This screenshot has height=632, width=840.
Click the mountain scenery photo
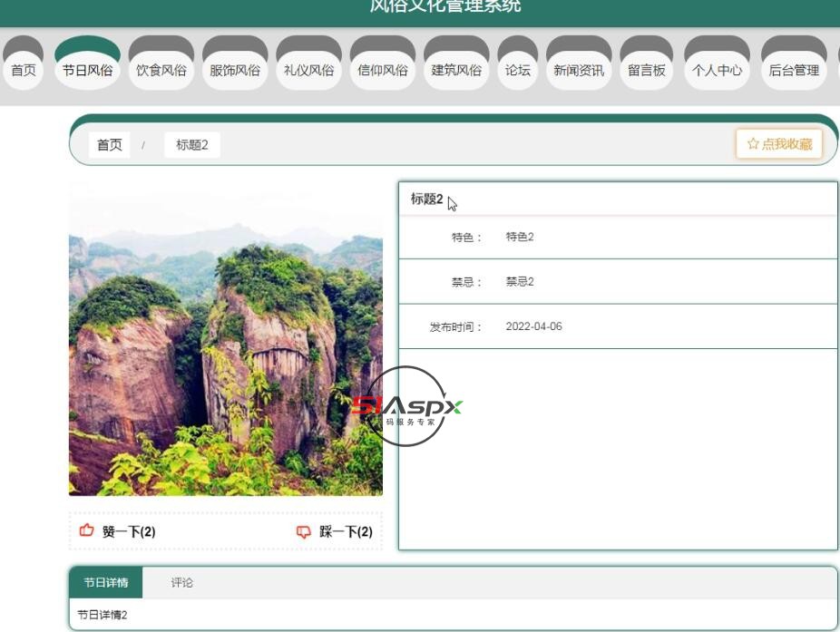(x=226, y=339)
